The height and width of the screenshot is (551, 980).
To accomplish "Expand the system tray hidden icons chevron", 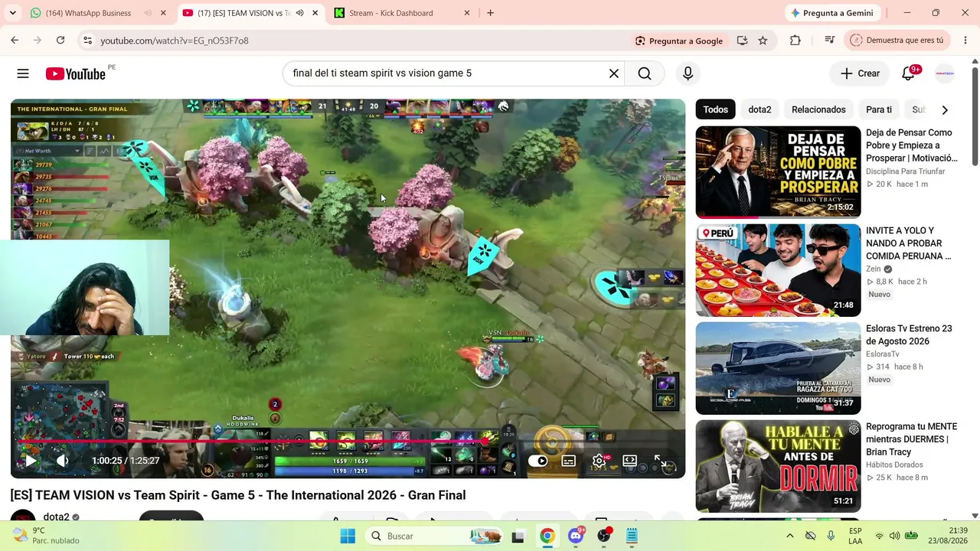I will [790, 536].
